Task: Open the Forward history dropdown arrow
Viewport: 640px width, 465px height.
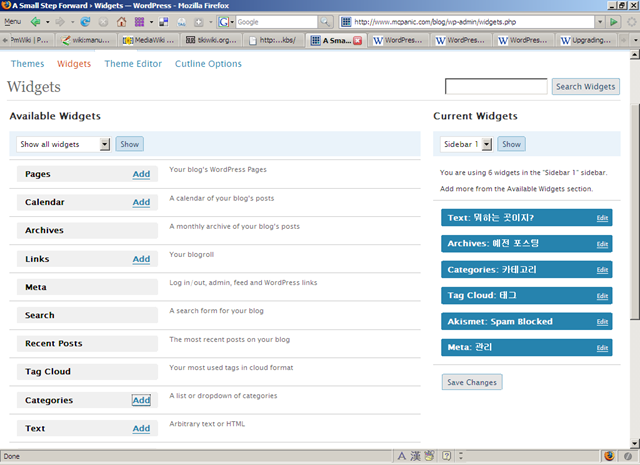Action: pos(72,22)
